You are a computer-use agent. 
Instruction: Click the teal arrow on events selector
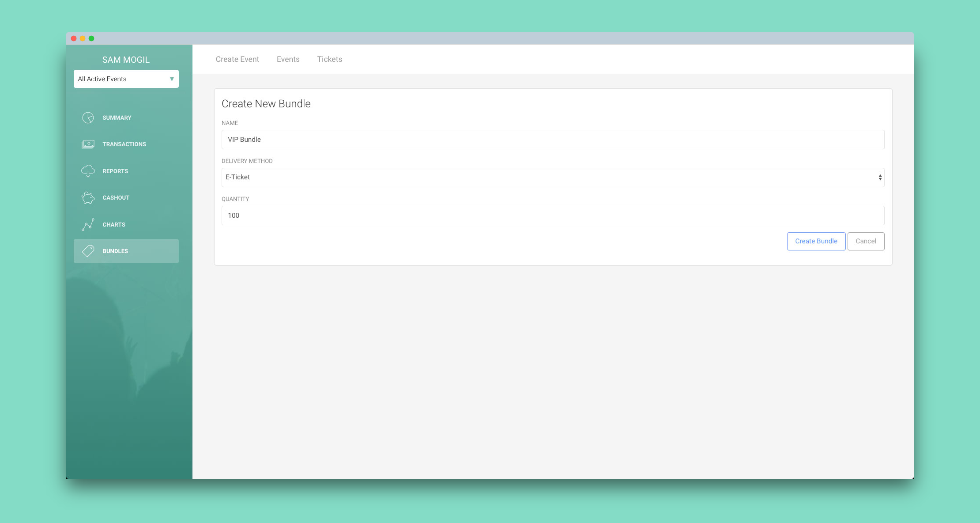click(x=172, y=79)
